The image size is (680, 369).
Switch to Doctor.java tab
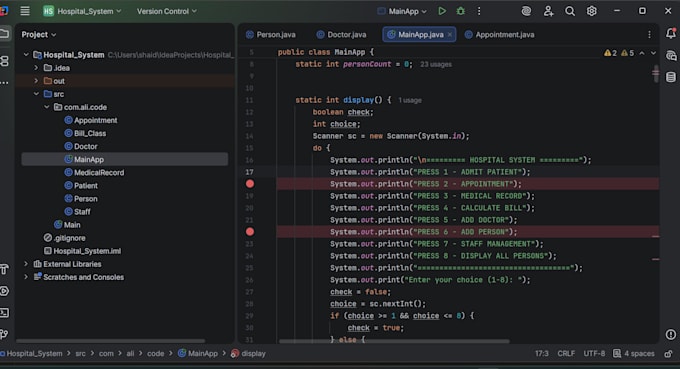coord(341,35)
